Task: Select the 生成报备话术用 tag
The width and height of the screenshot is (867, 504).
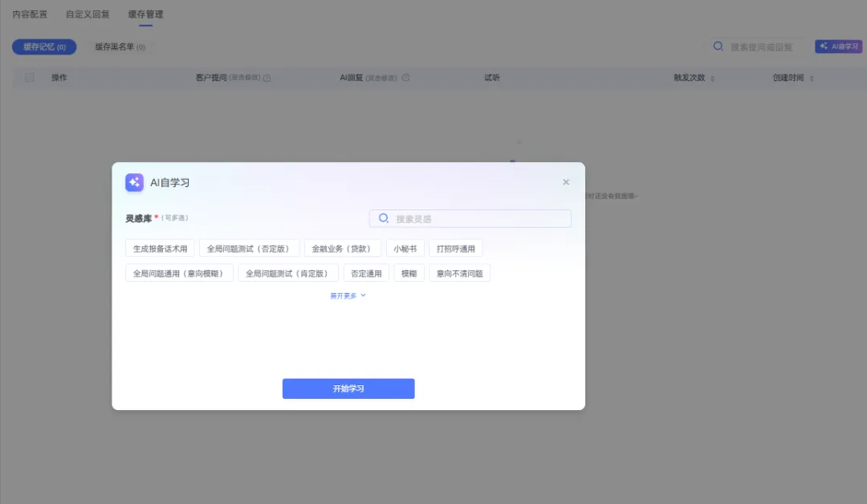Action: pos(160,249)
